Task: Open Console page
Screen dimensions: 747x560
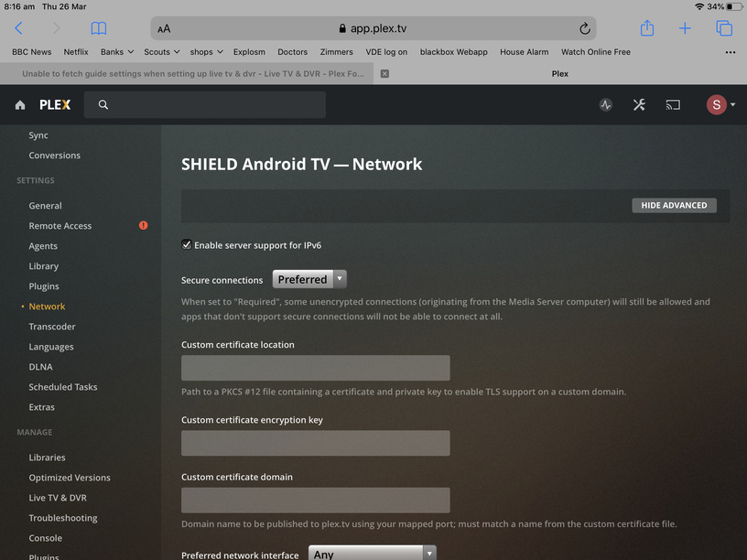Action: (x=45, y=538)
